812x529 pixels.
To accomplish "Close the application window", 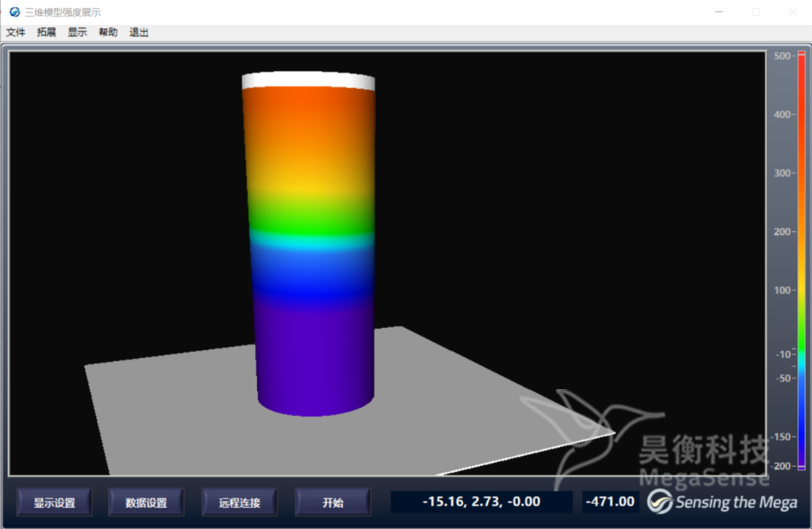I will coord(793,12).
